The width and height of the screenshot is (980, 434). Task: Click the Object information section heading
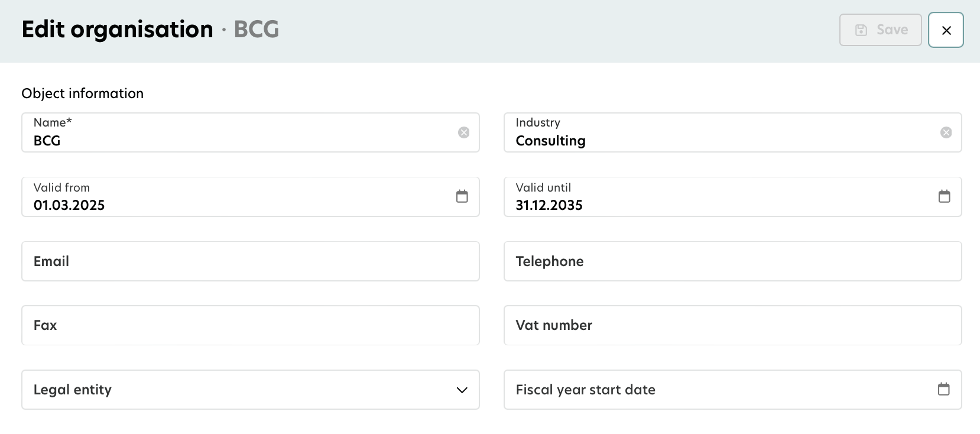tap(83, 93)
